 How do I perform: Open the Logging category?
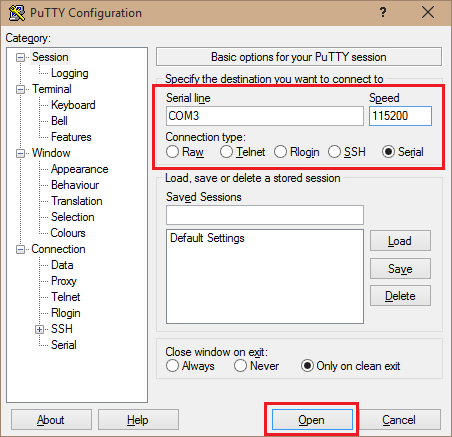[69, 73]
